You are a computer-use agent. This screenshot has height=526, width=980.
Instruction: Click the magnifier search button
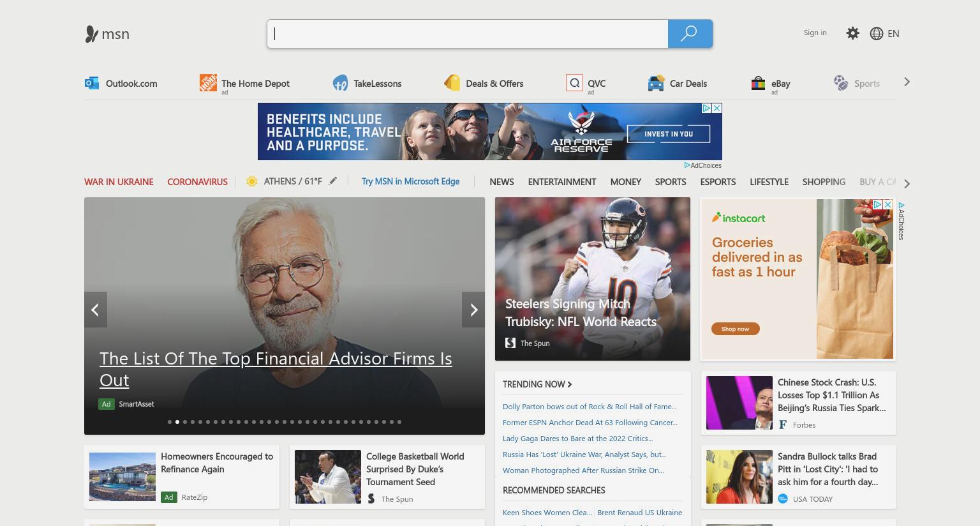tap(690, 34)
